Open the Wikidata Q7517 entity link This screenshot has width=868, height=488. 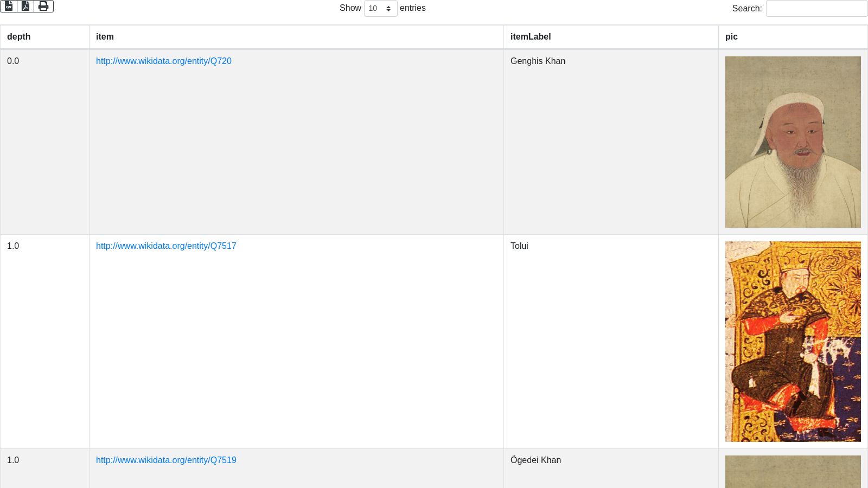point(166,246)
